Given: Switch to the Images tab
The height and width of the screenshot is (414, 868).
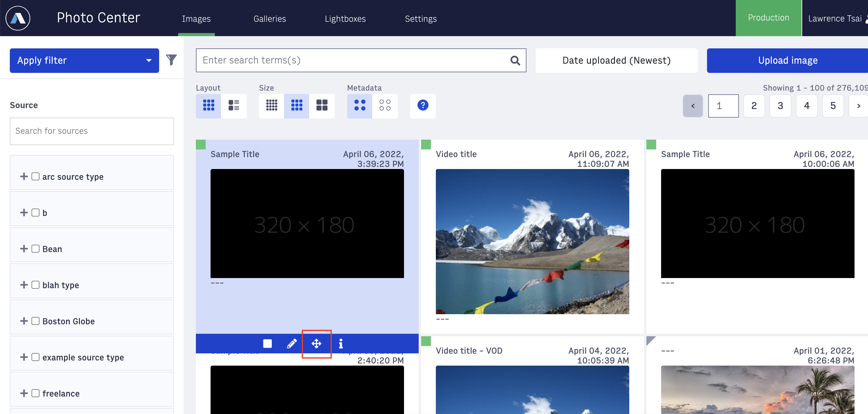Looking at the screenshot, I should point(196,19).
